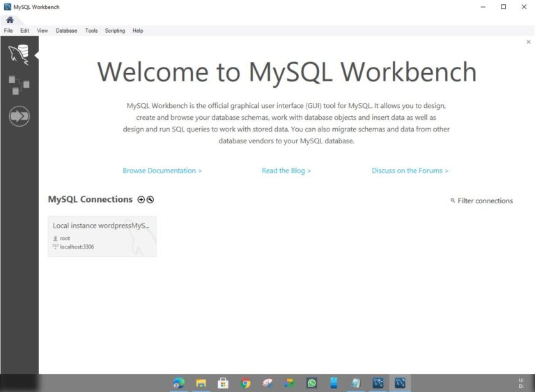Follow the Browse Documentation link

162,171
